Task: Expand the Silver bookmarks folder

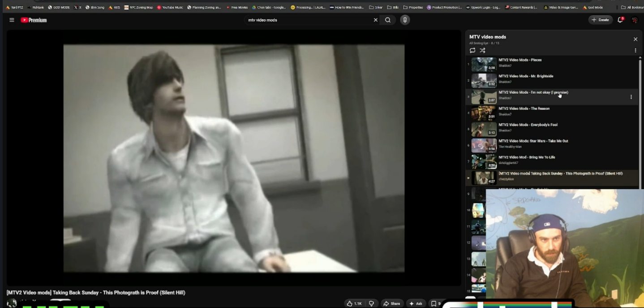Action: [376, 7]
